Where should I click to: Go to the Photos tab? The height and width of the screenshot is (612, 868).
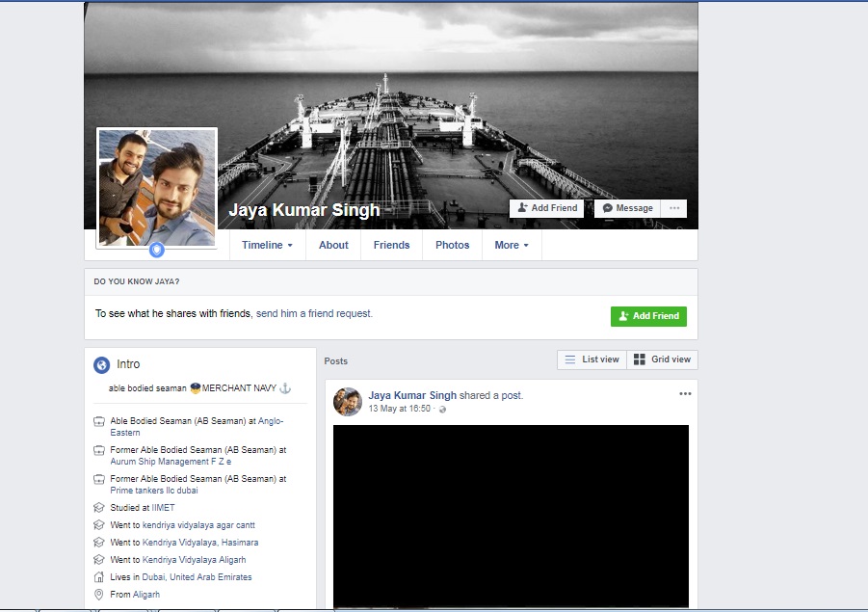coord(452,245)
